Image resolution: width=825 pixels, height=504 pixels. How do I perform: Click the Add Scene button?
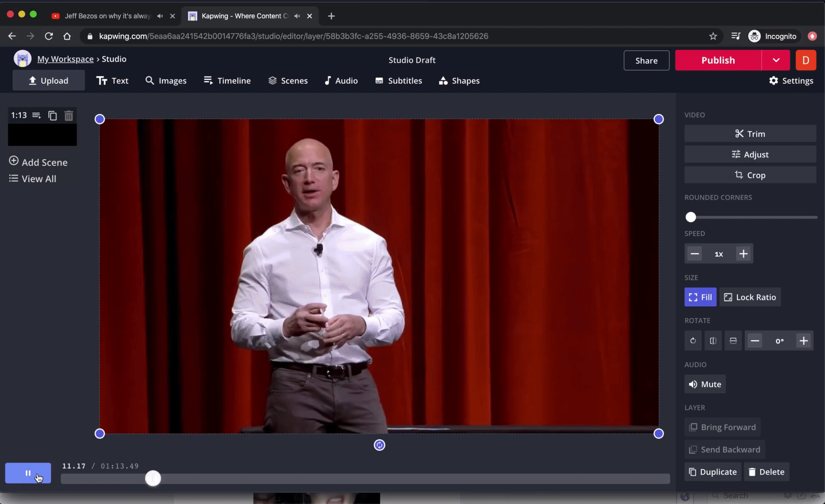39,162
